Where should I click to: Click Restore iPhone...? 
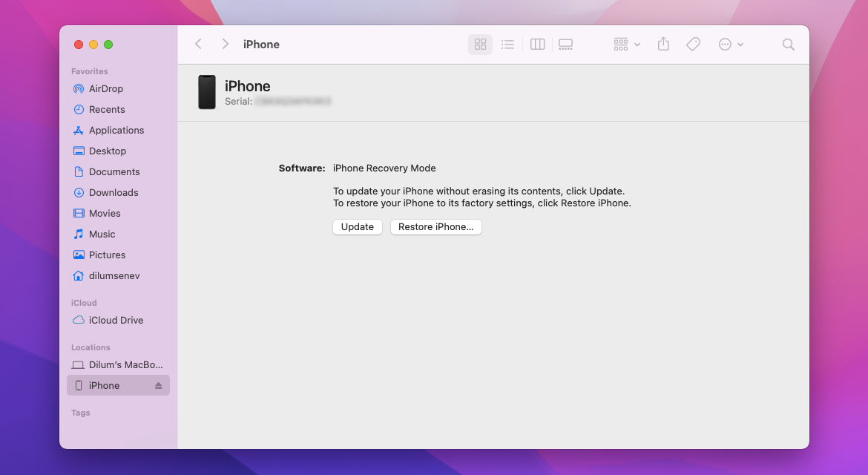435,226
